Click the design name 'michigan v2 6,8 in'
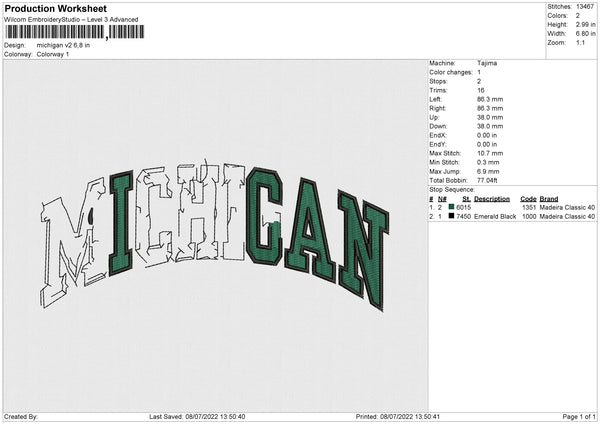 63,45
